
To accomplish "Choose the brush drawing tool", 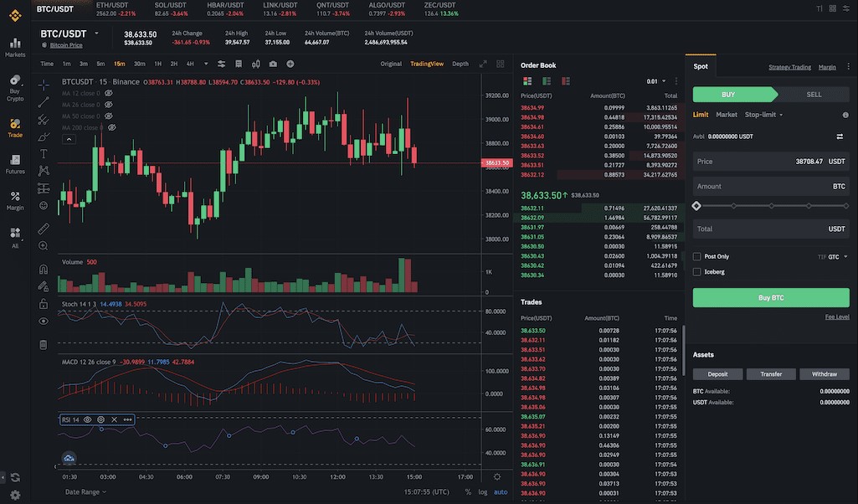I will point(44,136).
